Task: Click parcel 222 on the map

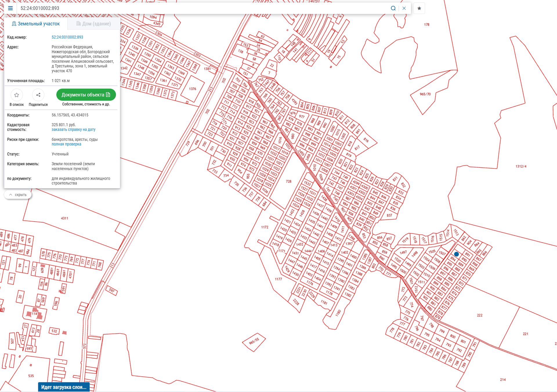Action: coord(480,315)
